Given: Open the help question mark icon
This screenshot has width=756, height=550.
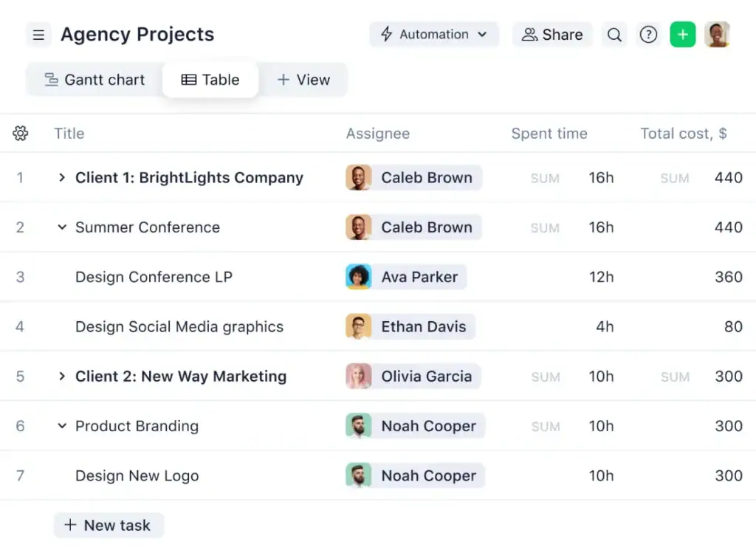Looking at the screenshot, I should click(x=648, y=34).
